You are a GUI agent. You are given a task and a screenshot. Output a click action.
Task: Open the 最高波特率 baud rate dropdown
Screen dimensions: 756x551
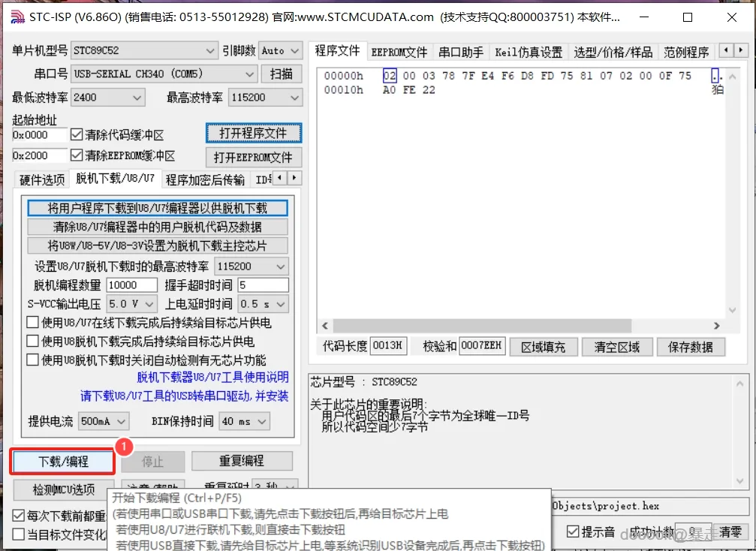coord(264,97)
